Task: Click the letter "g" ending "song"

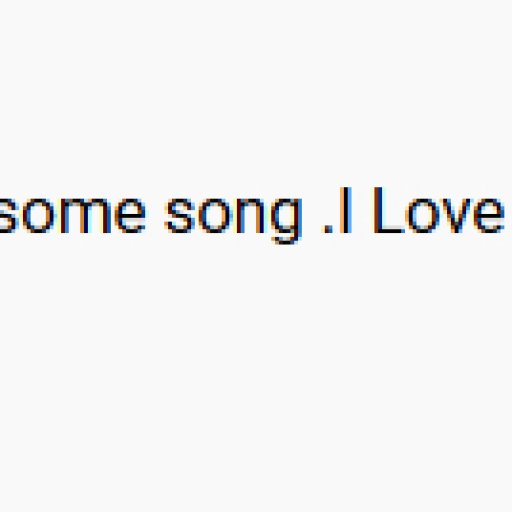Action: click(287, 221)
